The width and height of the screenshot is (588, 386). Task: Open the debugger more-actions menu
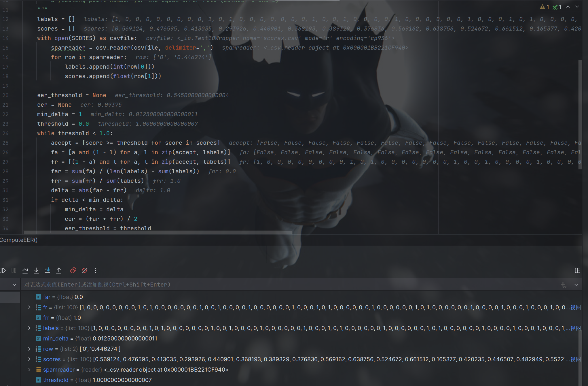(x=96, y=270)
